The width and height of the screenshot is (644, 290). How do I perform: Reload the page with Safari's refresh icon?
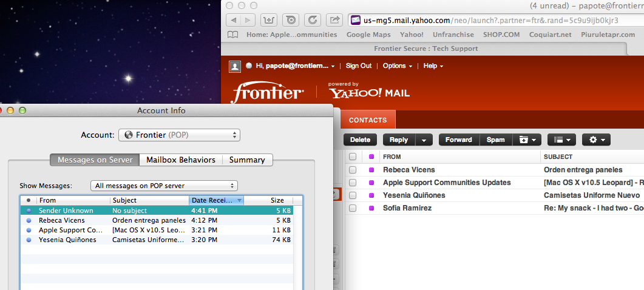point(313,19)
